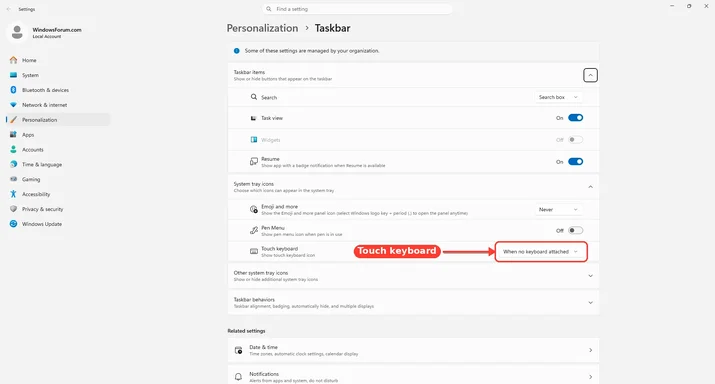Click the blue info icon in organization notice
Viewport: 715px width, 384px height.
click(237, 51)
